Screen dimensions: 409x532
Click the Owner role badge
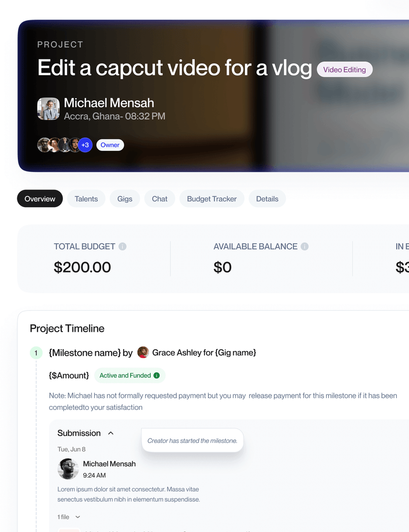pos(110,145)
